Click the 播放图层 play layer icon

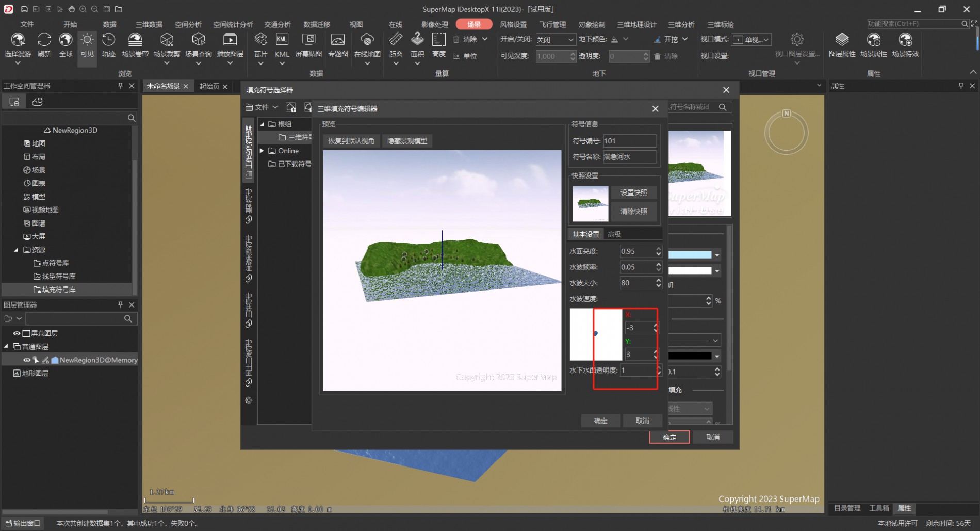[x=230, y=40]
